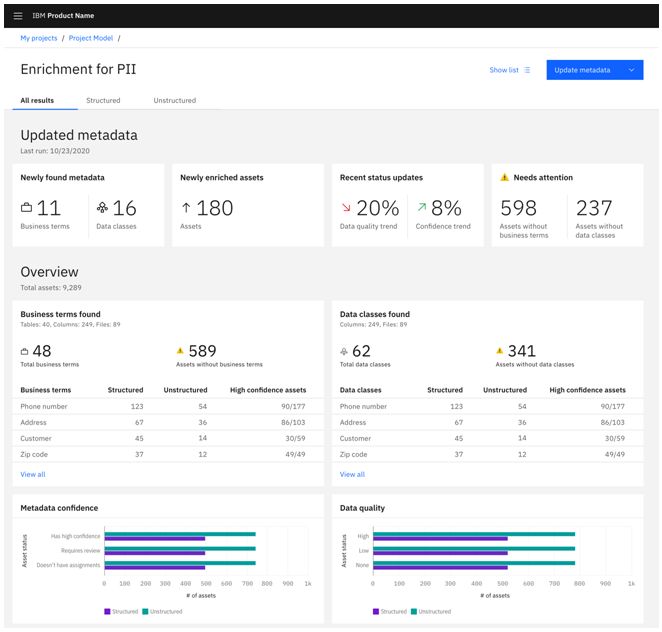Viewport: 662px width, 632px height.
Task: Select the All results tab
Action: click(x=38, y=100)
